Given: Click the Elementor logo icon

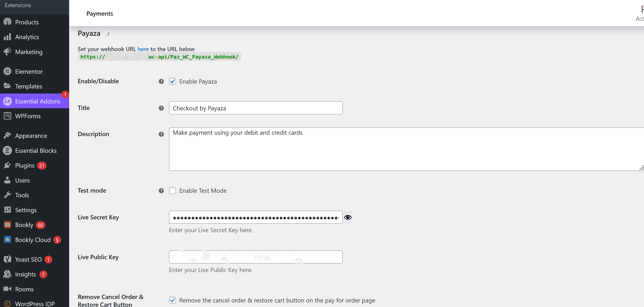Looking at the screenshot, I should click(x=7, y=71).
